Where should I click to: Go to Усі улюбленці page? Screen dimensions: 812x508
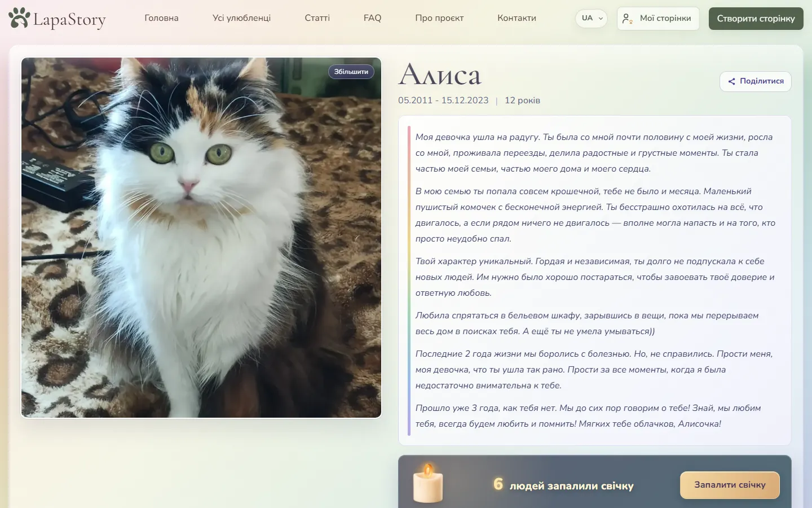click(241, 18)
